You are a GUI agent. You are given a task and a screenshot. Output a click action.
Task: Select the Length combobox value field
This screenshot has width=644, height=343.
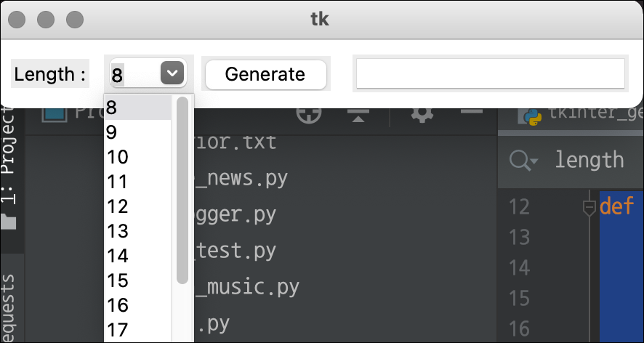[x=134, y=74]
